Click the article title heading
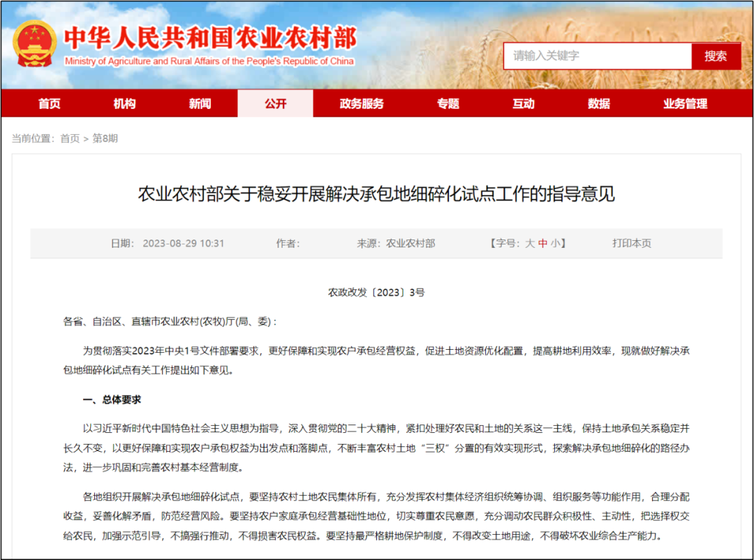 (x=376, y=194)
